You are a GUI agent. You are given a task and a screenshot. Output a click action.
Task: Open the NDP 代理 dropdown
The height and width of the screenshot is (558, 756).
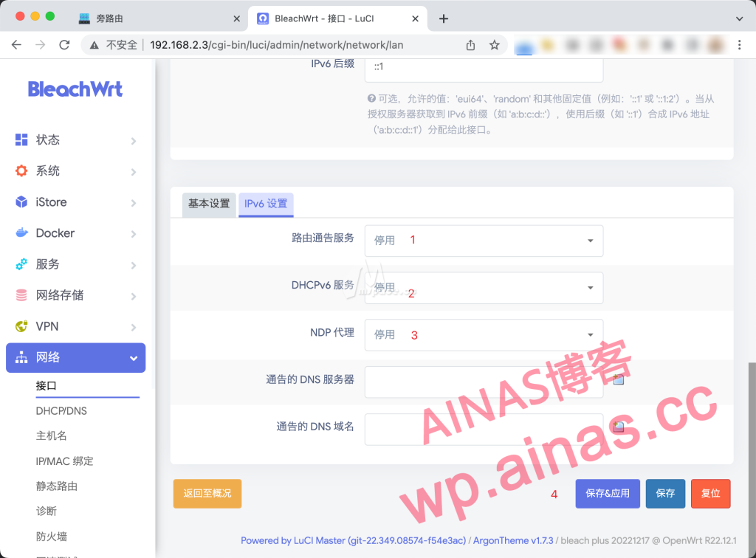coord(484,334)
